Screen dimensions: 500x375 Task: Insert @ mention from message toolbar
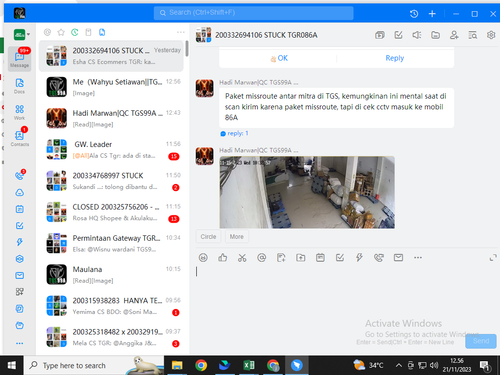(262, 258)
